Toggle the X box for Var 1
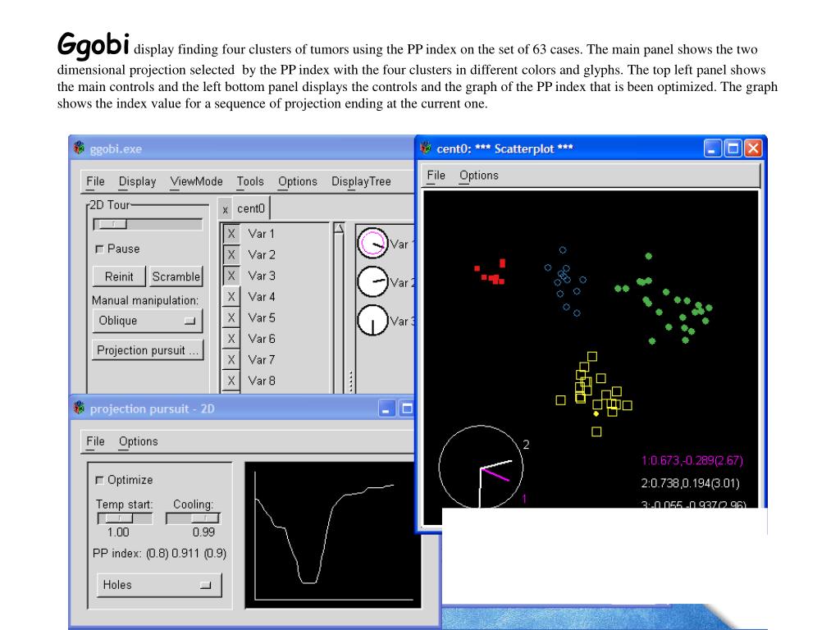840x630 pixels. tap(231, 234)
